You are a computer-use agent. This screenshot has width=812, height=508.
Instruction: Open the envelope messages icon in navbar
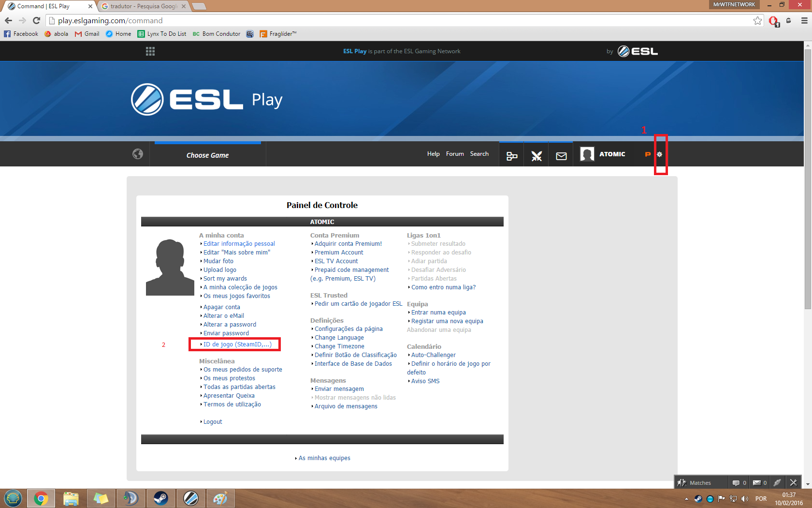pos(561,156)
